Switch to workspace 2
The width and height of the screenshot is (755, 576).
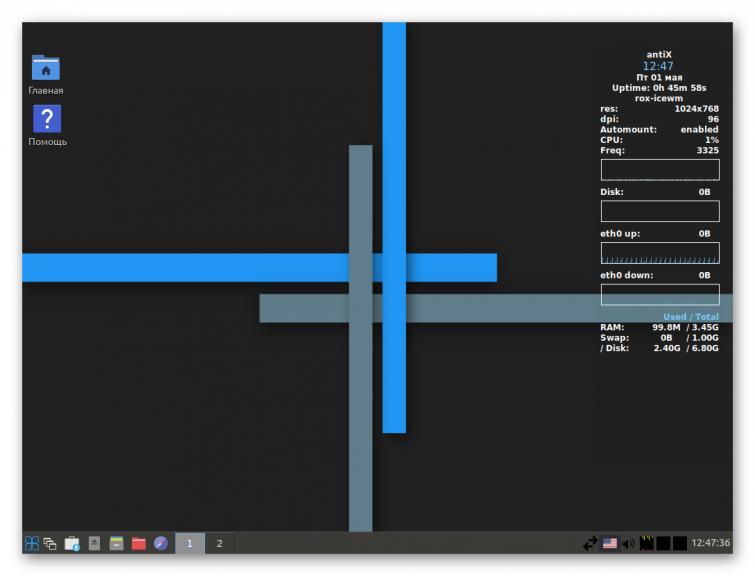[219, 543]
